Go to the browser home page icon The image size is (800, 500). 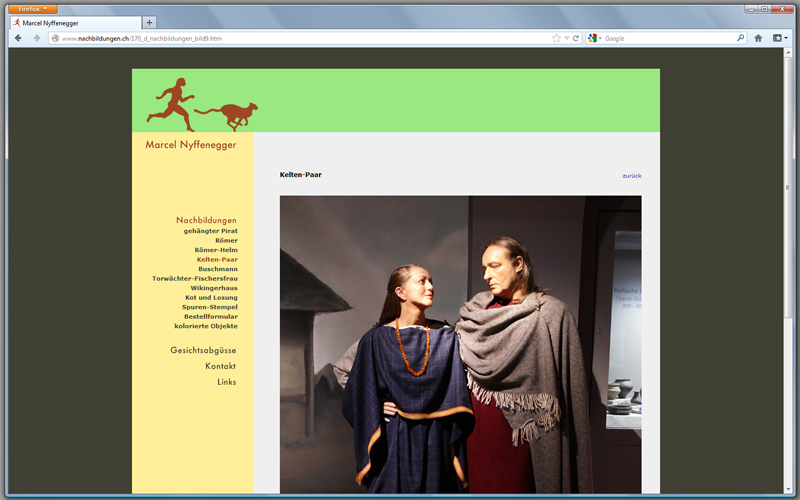click(x=758, y=38)
